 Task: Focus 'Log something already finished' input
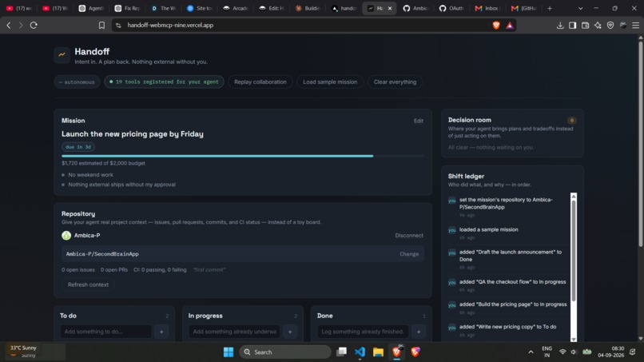click(x=363, y=332)
